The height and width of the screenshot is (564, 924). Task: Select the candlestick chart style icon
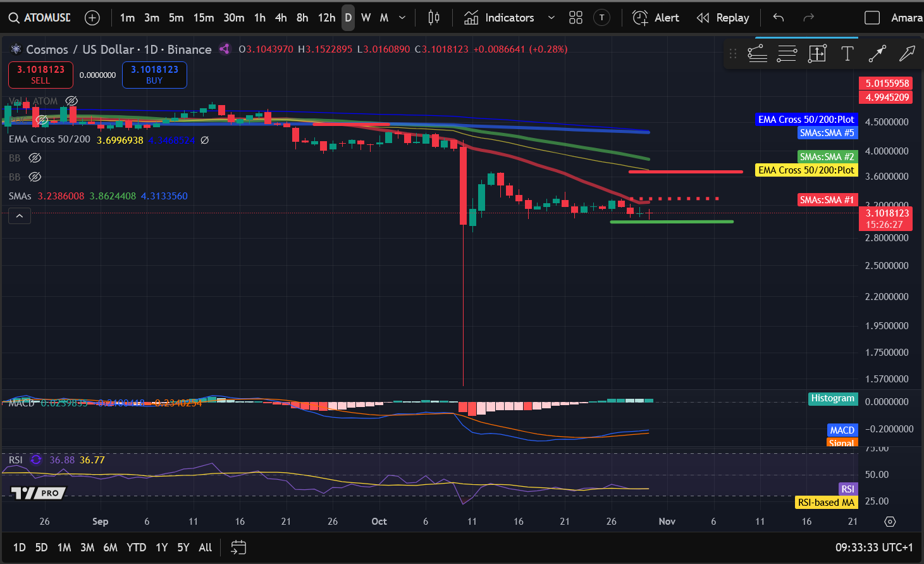click(x=433, y=17)
